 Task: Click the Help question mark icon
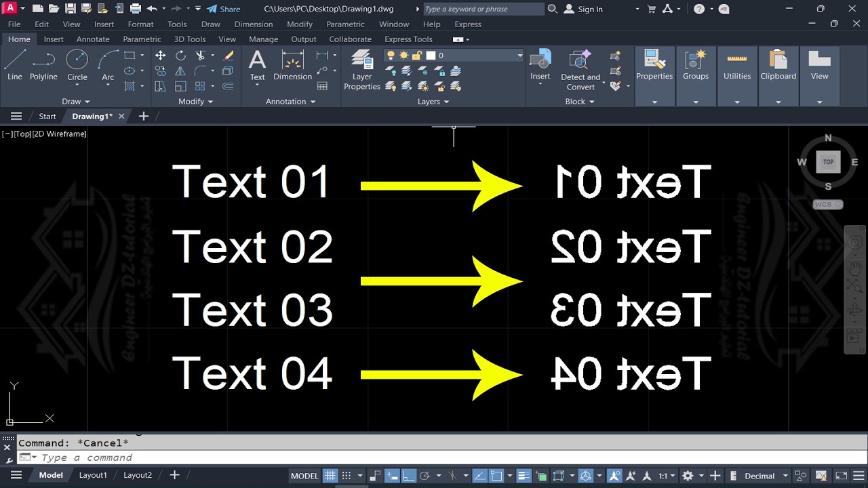pos(699,9)
